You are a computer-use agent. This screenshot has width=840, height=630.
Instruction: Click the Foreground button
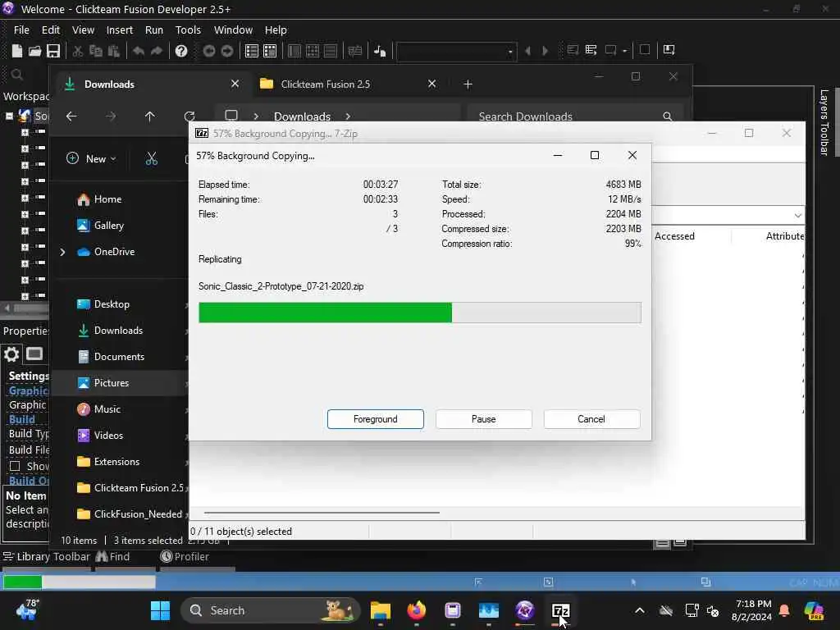pyautogui.click(x=376, y=419)
